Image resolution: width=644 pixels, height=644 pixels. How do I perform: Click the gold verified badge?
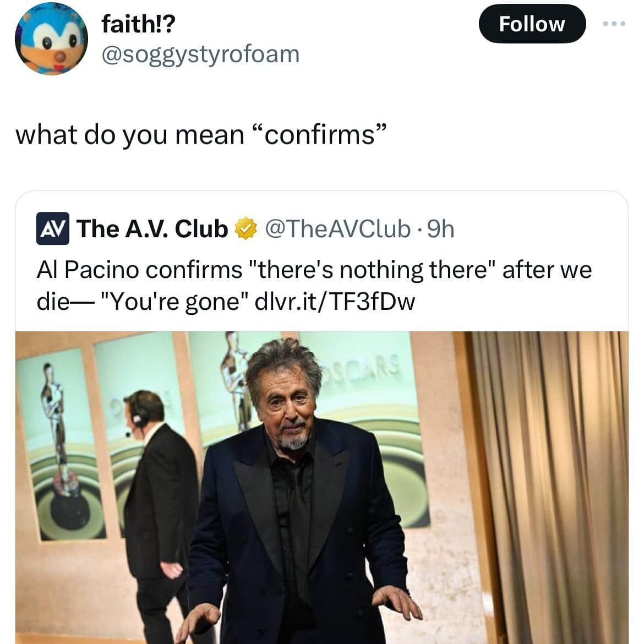[x=245, y=229]
